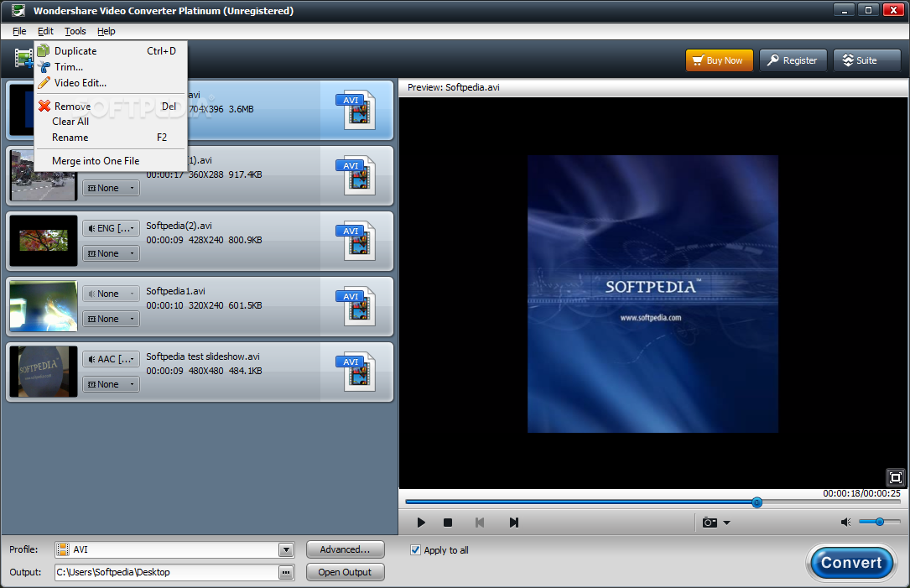The height and width of the screenshot is (588, 910).
Task: Open the snapshot options arrow
Action: pos(726,523)
